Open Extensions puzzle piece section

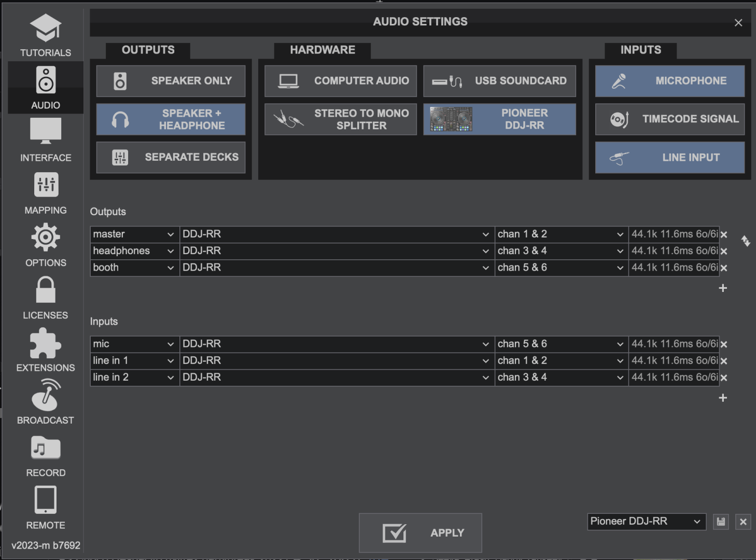[46, 350]
